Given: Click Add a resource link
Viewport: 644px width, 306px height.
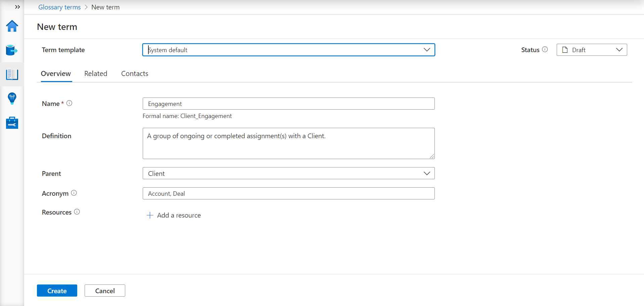Looking at the screenshot, I should pos(174,215).
